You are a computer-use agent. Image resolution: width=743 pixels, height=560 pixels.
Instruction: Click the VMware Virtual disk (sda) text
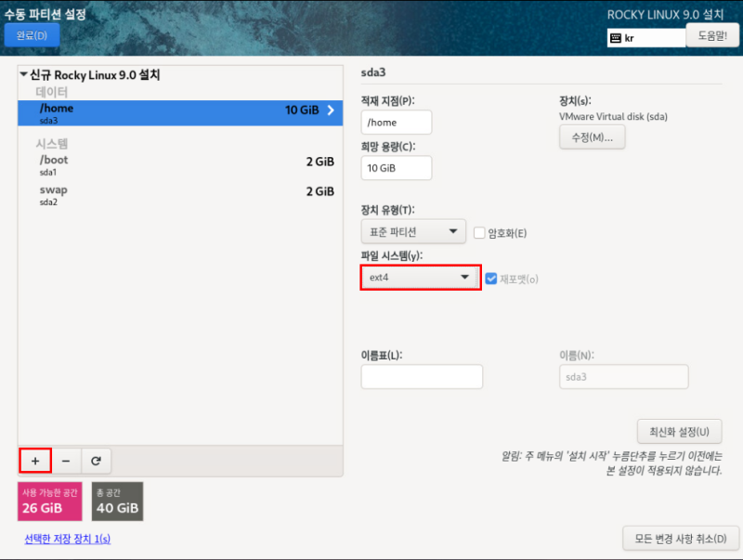coord(613,116)
